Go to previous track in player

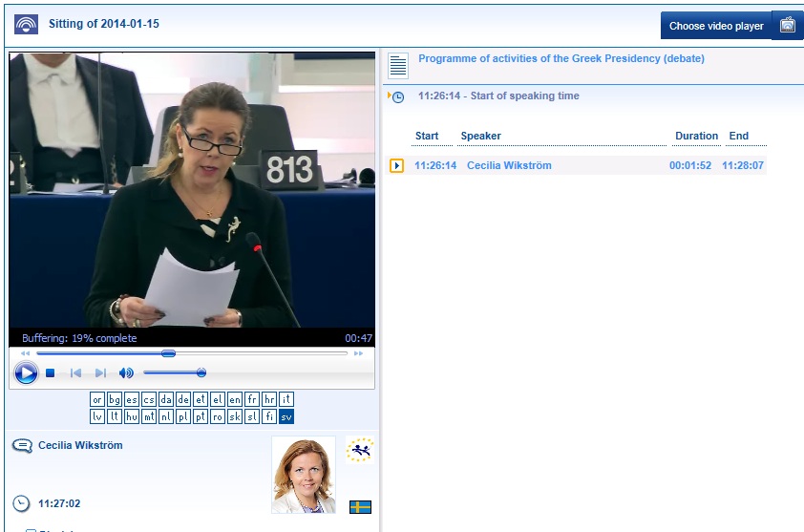coord(75,373)
